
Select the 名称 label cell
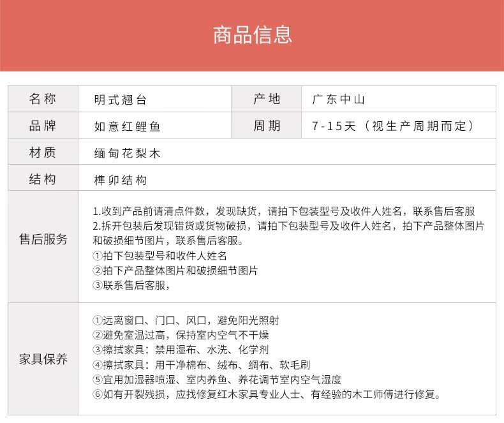[x=43, y=99]
